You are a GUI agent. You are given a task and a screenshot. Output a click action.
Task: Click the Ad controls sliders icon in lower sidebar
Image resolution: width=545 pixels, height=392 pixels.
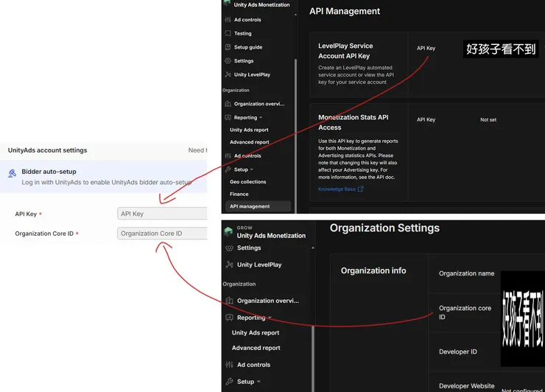[x=229, y=365]
